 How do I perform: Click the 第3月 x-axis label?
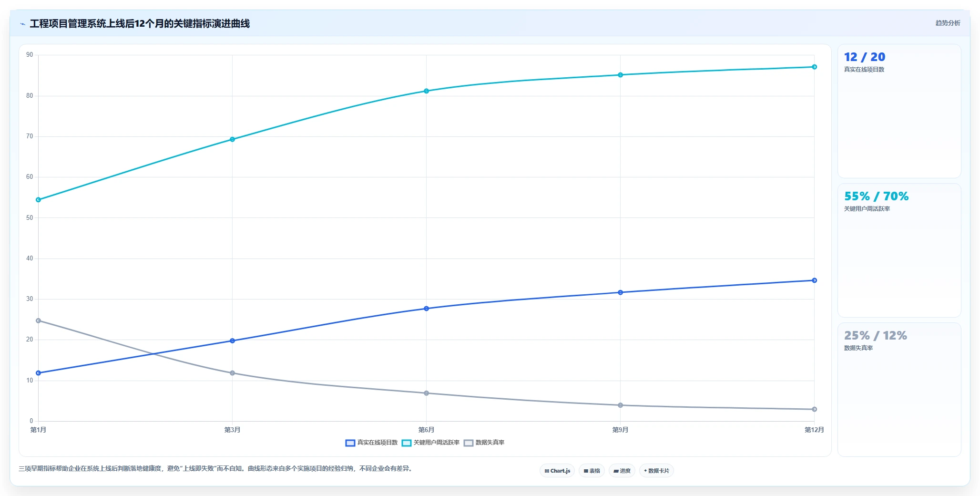(233, 430)
